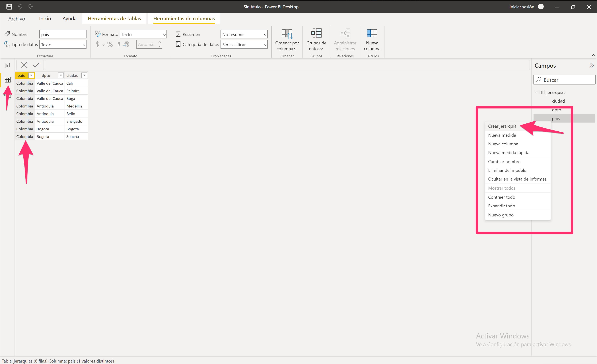Choose Nueva medida rápida menu entry

(518, 153)
